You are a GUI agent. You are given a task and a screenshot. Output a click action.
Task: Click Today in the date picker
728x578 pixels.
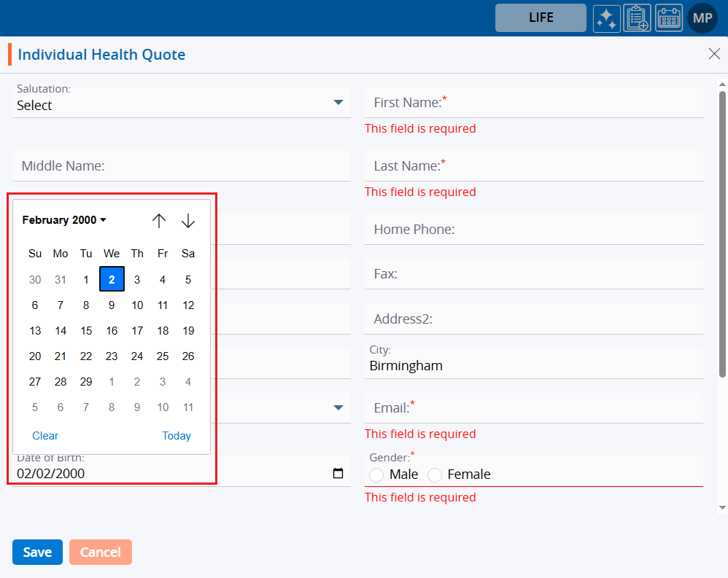pos(177,436)
